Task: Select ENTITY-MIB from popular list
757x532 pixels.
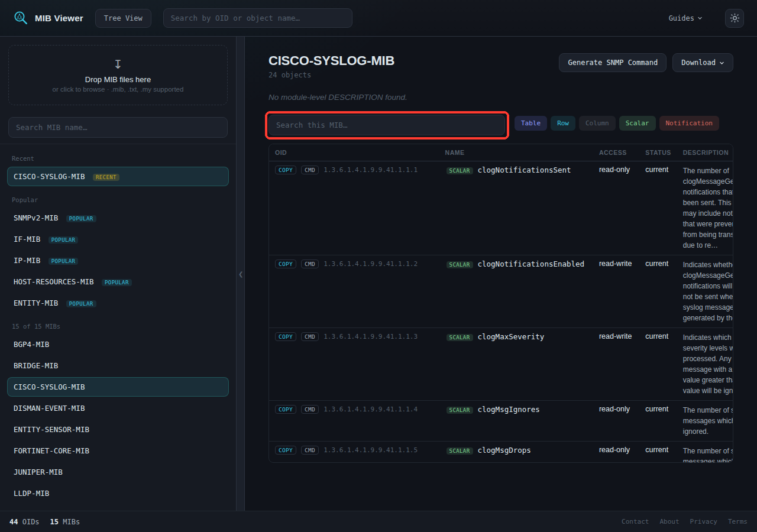Action: pos(118,303)
